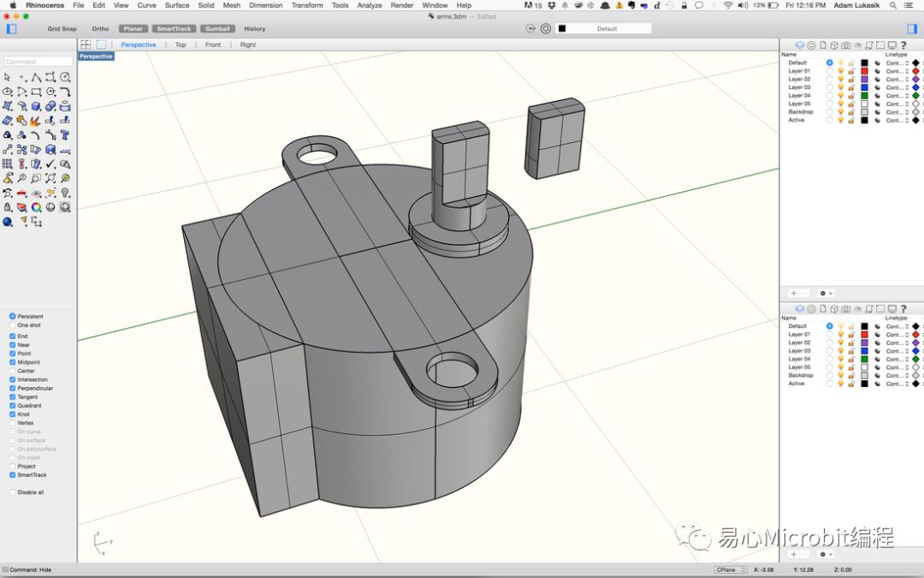Select the Polyline drawing tool
Viewport: 924px width, 578px height.
36,77
